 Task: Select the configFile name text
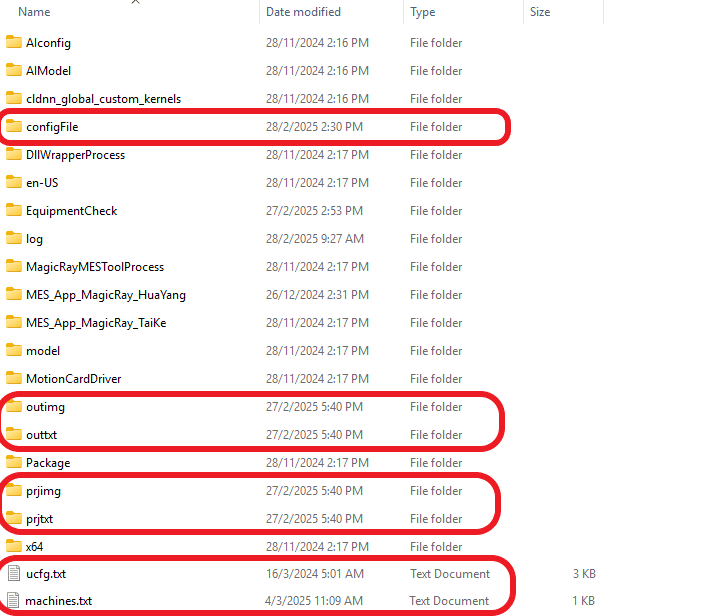(52, 127)
